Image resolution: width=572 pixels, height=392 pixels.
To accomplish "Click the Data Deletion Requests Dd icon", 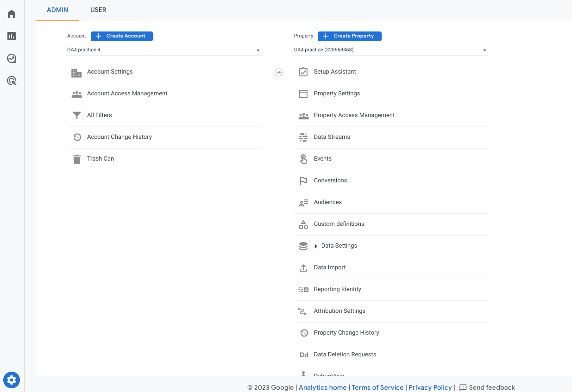I will [x=304, y=355].
